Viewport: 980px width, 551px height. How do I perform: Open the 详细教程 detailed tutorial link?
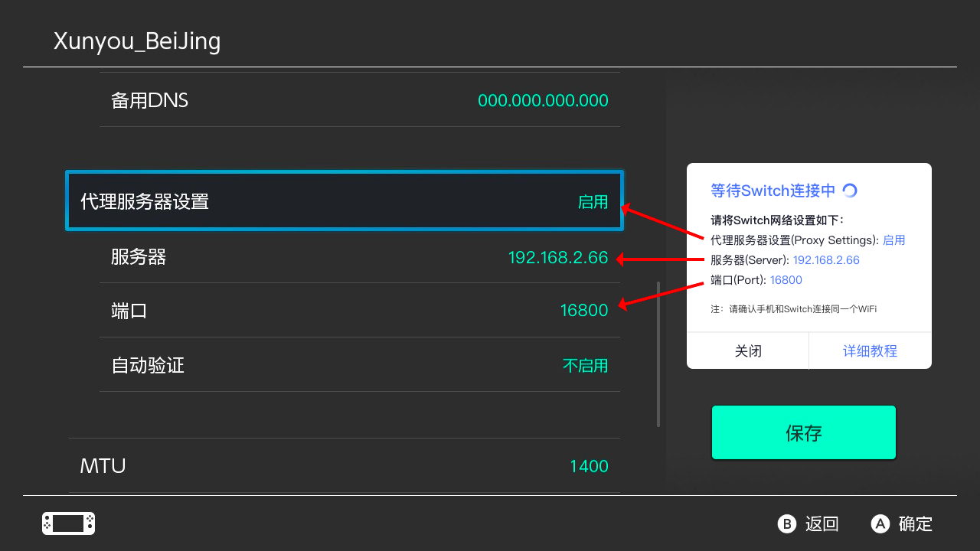tap(870, 351)
